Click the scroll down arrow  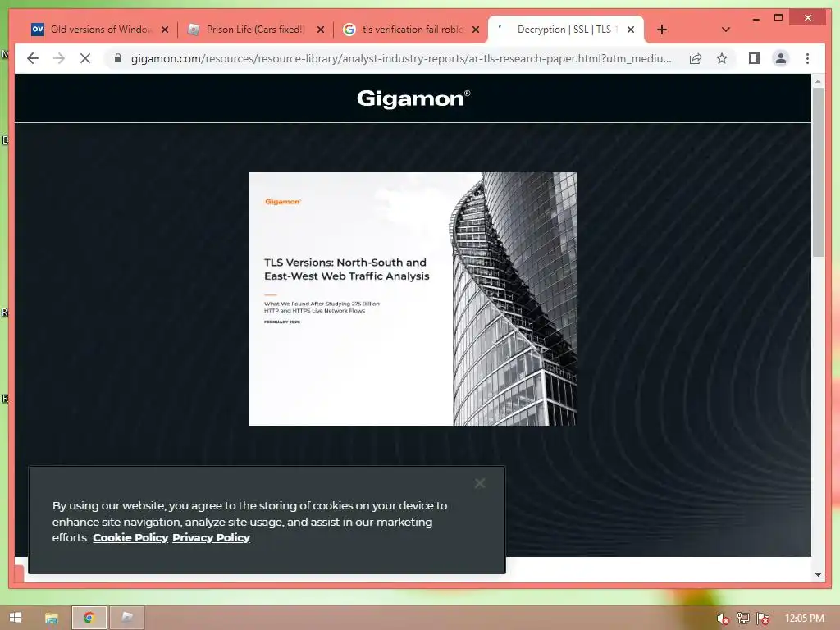pos(818,575)
